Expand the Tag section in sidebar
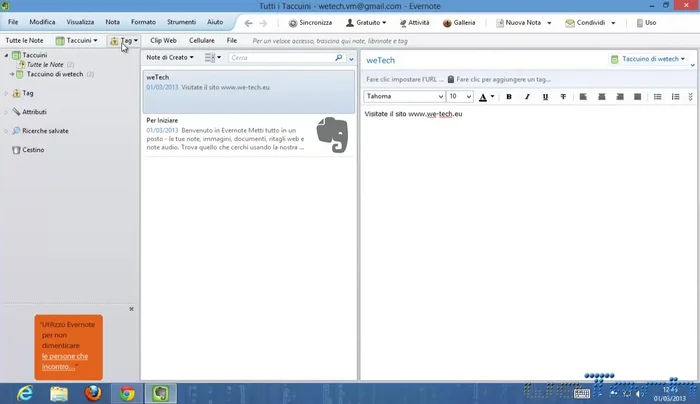Image resolution: width=700 pixels, height=404 pixels. coord(6,93)
